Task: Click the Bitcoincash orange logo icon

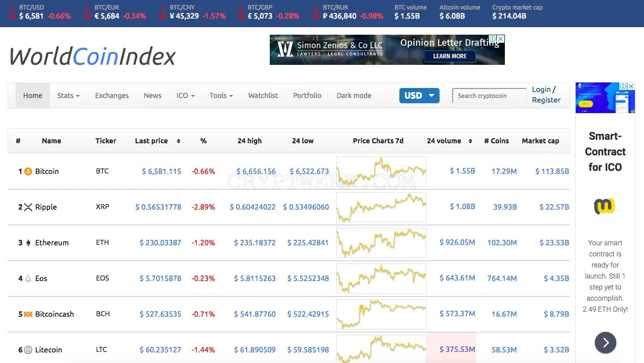Action: 28,314
